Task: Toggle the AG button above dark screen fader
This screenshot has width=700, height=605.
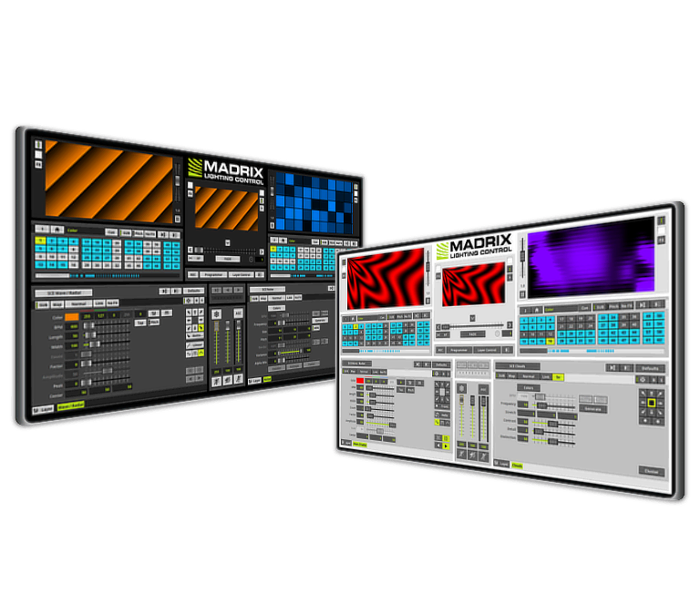Action: click(238, 313)
